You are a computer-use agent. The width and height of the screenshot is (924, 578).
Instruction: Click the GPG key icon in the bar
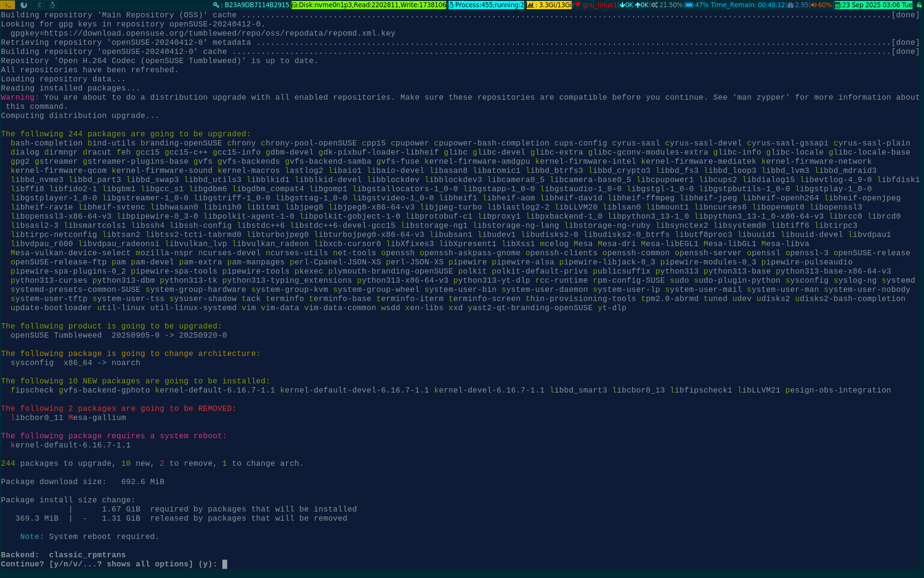pyautogui.click(x=216, y=5)
